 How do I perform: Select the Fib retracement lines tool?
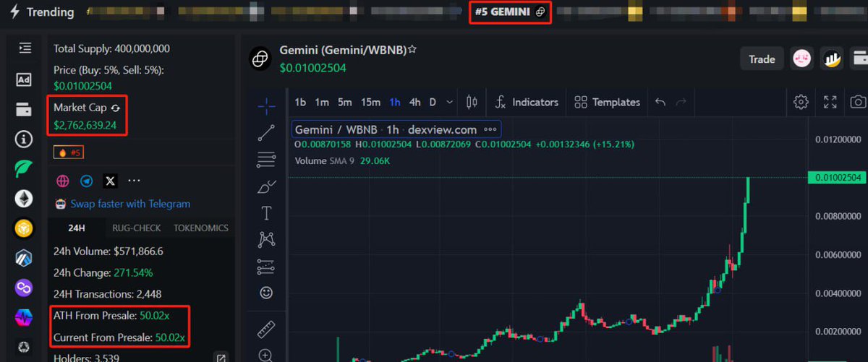pyautogui.click(x=266, y=160)
